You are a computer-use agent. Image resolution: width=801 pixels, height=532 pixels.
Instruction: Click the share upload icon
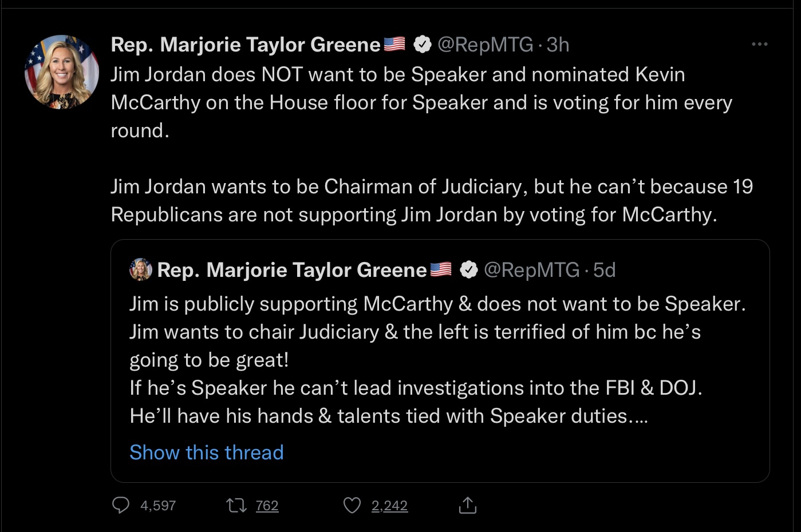tap(467, 505)
